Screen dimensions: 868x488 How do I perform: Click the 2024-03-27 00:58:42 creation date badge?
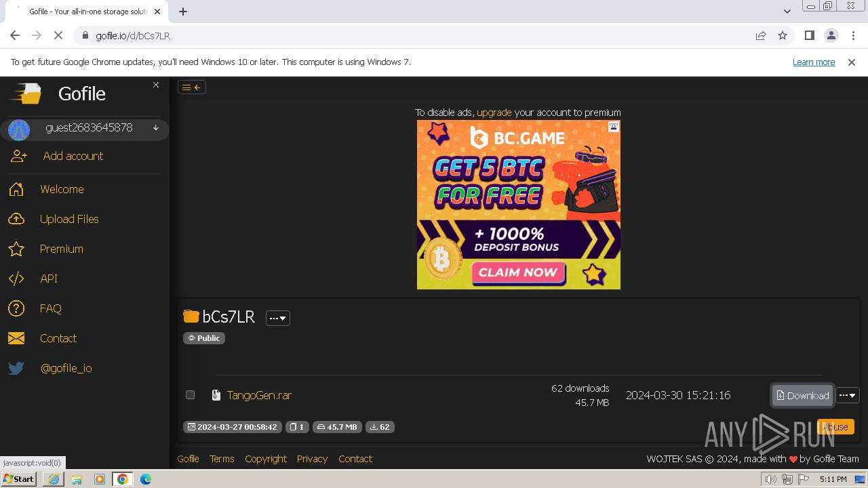click(233, 427)
